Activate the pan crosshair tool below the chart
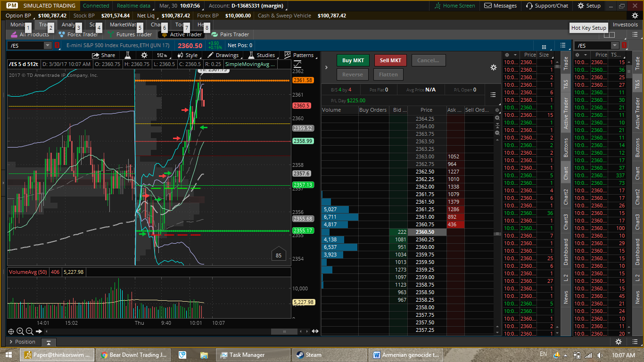Screen dimensions: 644x362 11,331
